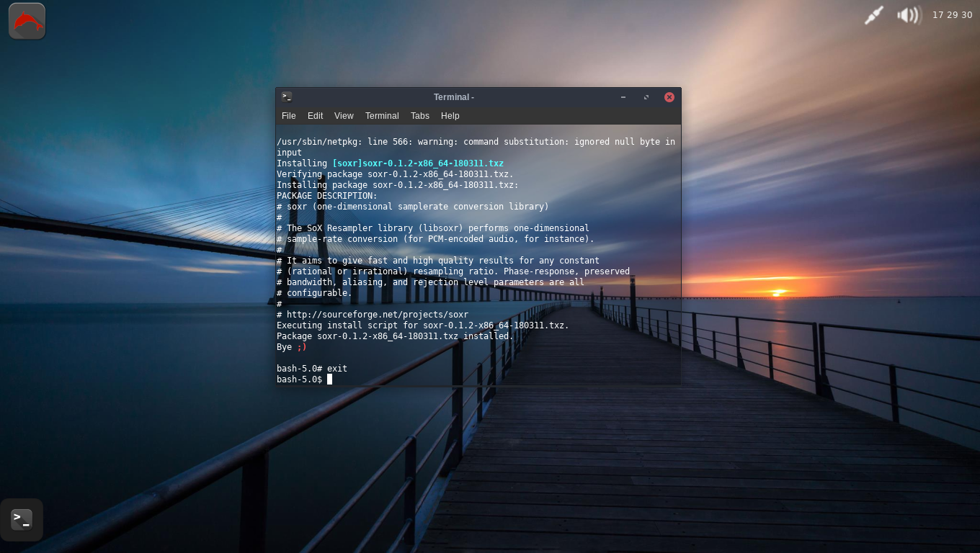Open the Help menu
This screenshot has height=553, width=980.
450,116
